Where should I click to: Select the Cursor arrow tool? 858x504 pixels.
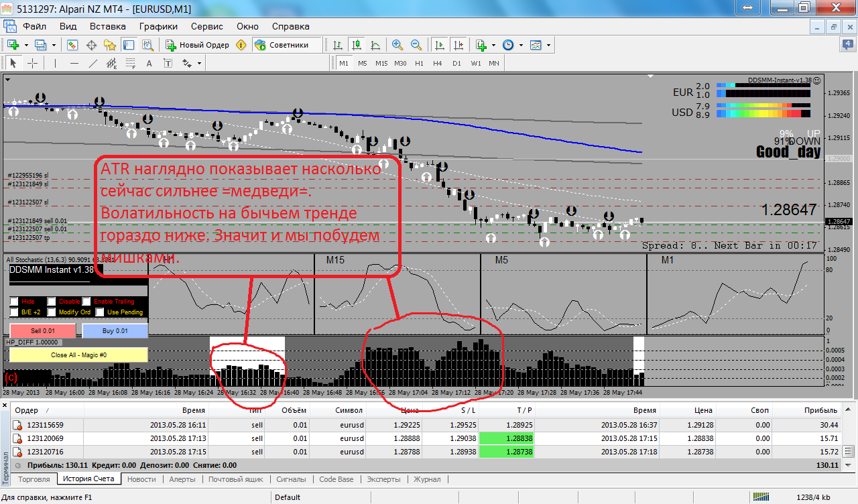(x=13, y=63)
